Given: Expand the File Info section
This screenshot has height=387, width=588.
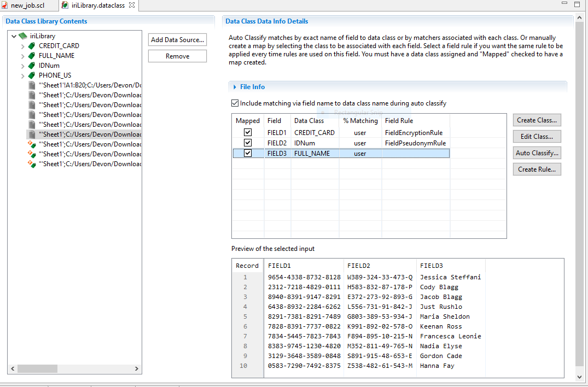Looking at the screenshot, I should click(x=235, y=87).
